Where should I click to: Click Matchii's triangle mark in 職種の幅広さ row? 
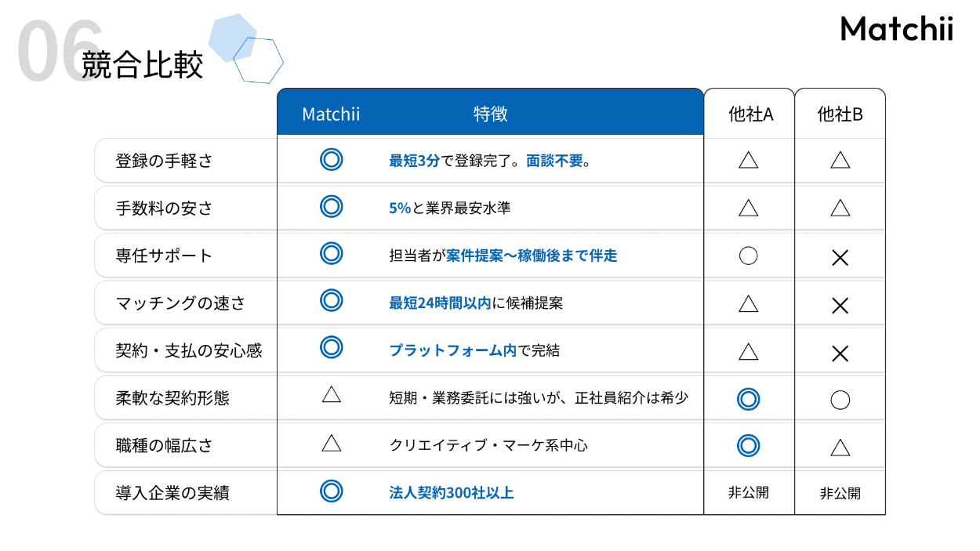coord(332,444)
